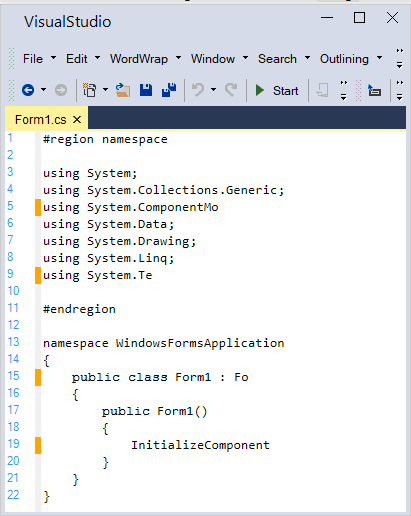Click line number 1 in the margin
The image size is (411, 516).
(x=10, y=138)
